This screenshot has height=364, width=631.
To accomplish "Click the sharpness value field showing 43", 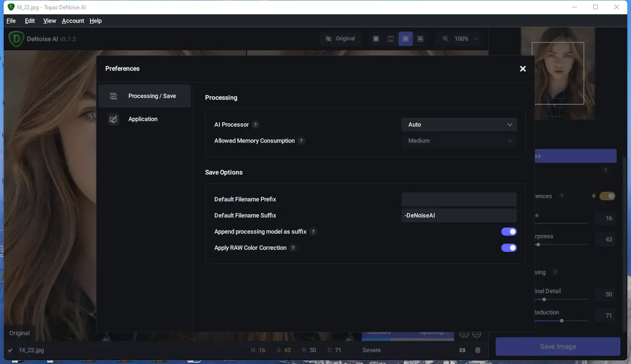I will click(x=605, y=239).
